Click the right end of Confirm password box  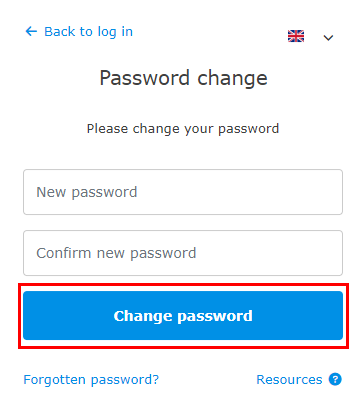[x=330, y=253]
